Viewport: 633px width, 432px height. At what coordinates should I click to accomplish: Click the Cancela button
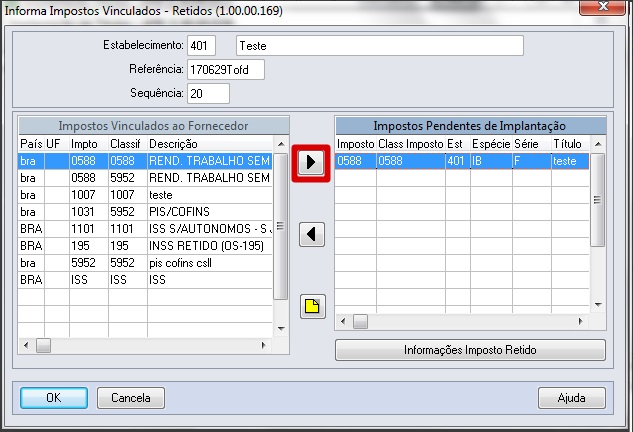click(x=131, y=398)
